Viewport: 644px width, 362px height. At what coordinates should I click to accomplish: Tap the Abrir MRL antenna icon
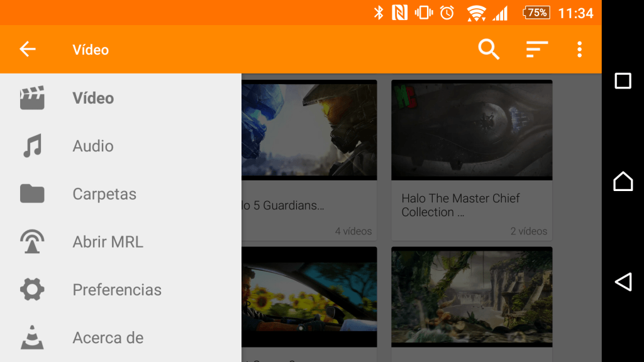click(x=31, y=241)
